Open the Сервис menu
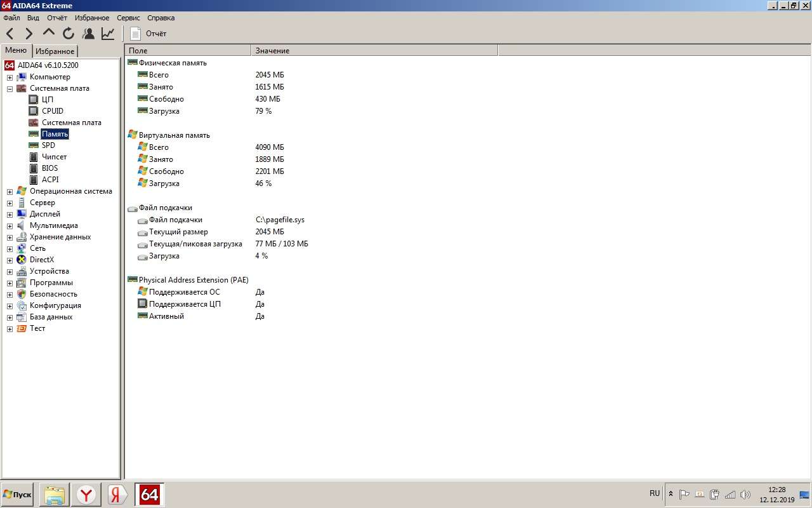Screen dimensions: 812x508 pyautogui.click(x=128, y=18)
